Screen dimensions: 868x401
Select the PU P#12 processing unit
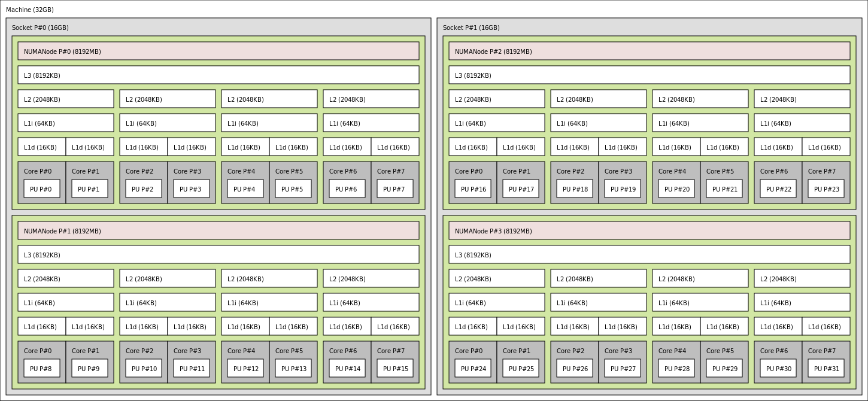tap(245, 369)
